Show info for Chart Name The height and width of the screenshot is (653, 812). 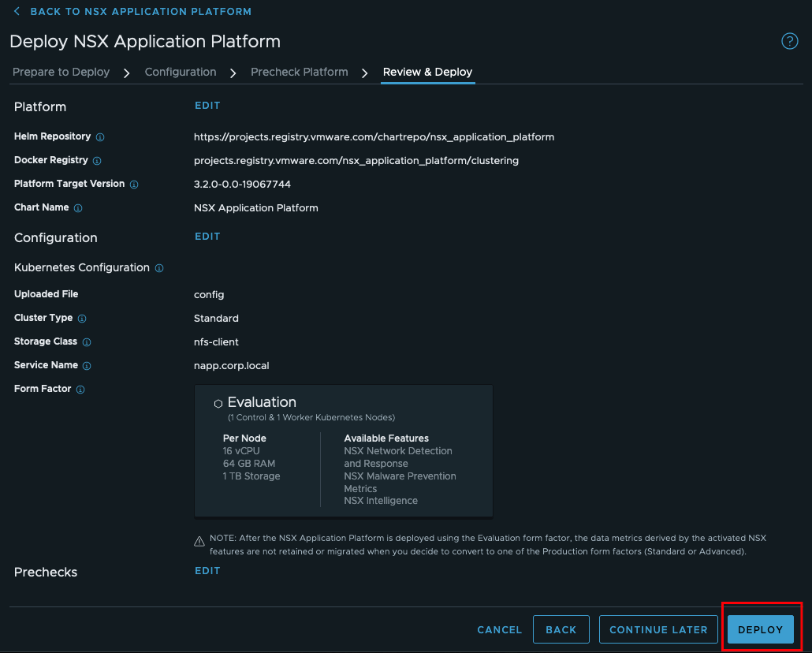tap(78, 208)
